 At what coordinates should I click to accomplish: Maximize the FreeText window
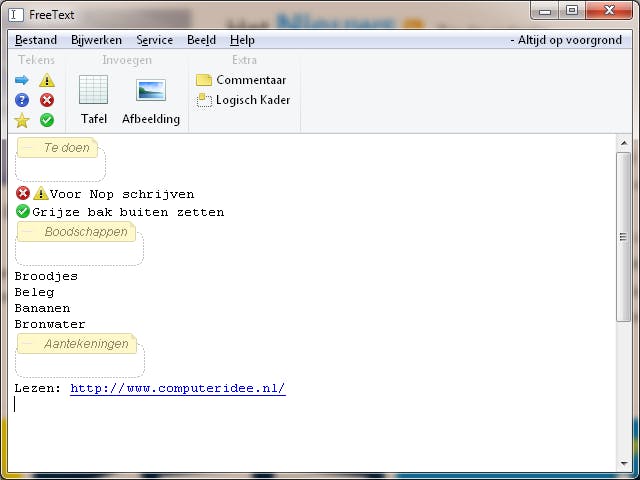point(572,11)
